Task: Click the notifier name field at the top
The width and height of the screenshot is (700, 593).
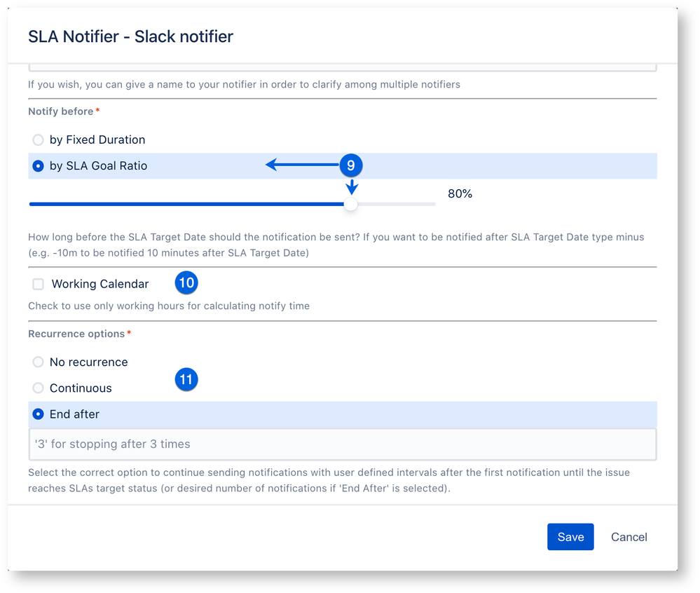Action: (x=342, y=63)
